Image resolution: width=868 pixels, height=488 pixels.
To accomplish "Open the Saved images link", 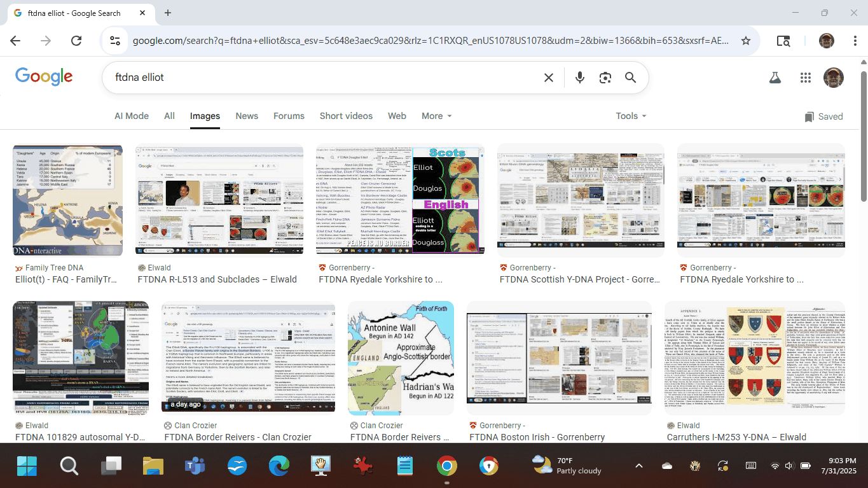I will point(823,116).
